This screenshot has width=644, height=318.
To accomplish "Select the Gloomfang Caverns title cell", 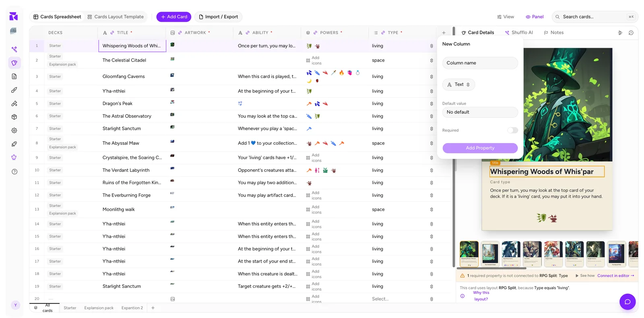I will pyautogui.click(x=132, y=76).
